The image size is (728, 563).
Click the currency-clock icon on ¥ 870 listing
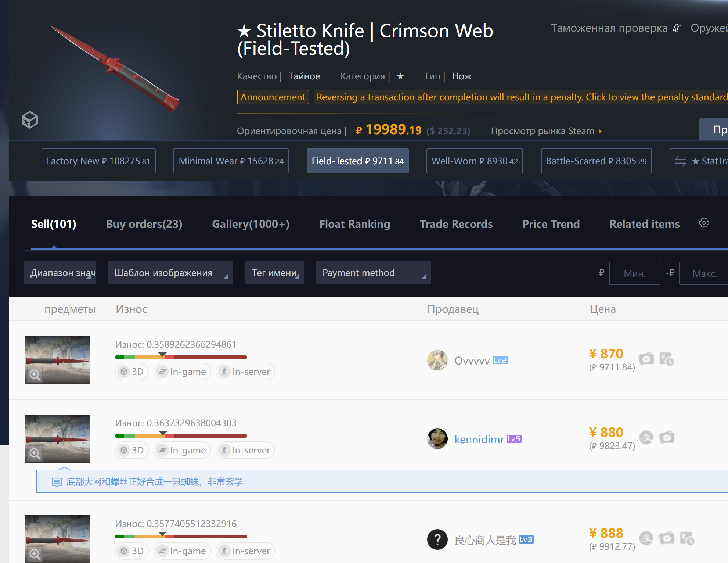(667, 359)
